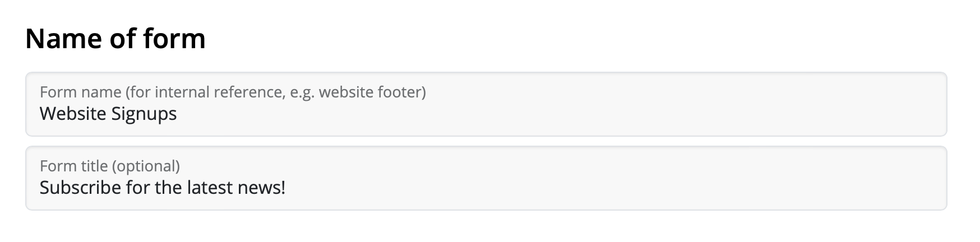Select the "Website Signups" text value
Screen dimensions: 980x242
click(x=108, y=114)
